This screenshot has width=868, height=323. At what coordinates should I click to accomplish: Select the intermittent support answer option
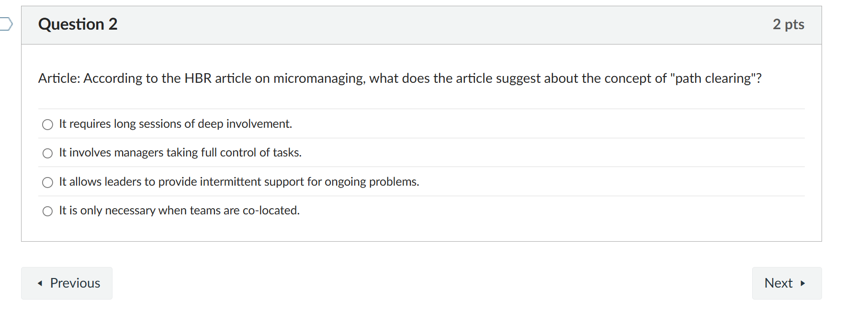(47, 182)
